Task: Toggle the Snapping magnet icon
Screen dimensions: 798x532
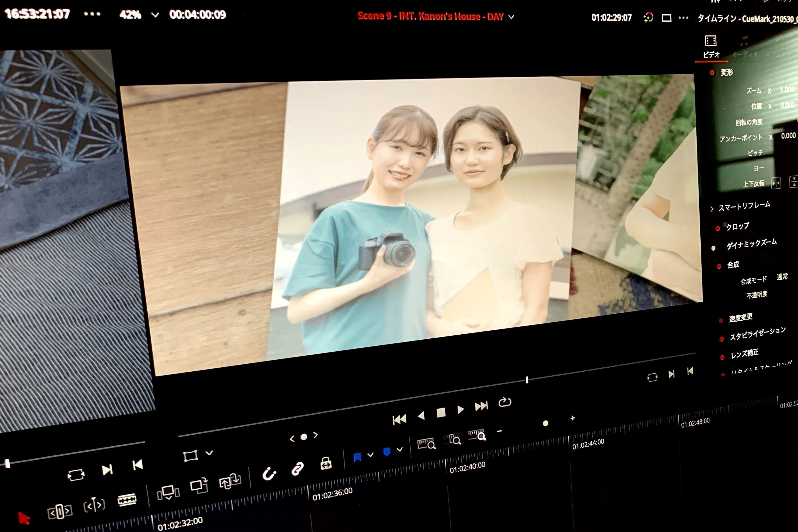Action: pyautogui.click(x=269, y=474)
